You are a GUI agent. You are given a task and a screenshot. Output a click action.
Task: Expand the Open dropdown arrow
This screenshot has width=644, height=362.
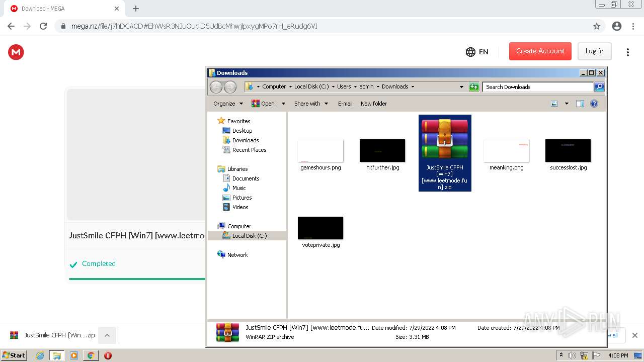[283, 104]
